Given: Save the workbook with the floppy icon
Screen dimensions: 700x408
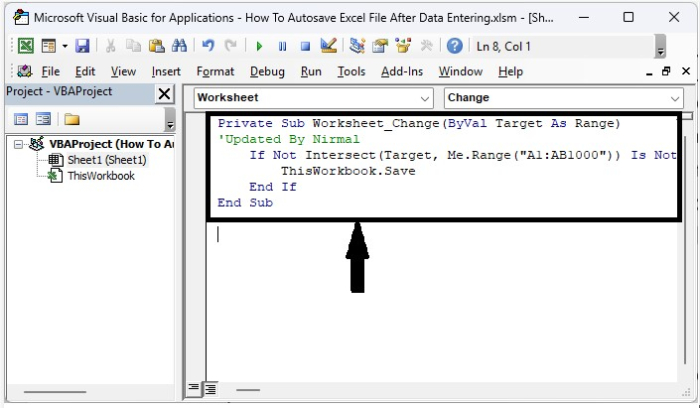Looking at the screenshot, I should point(82,46).
